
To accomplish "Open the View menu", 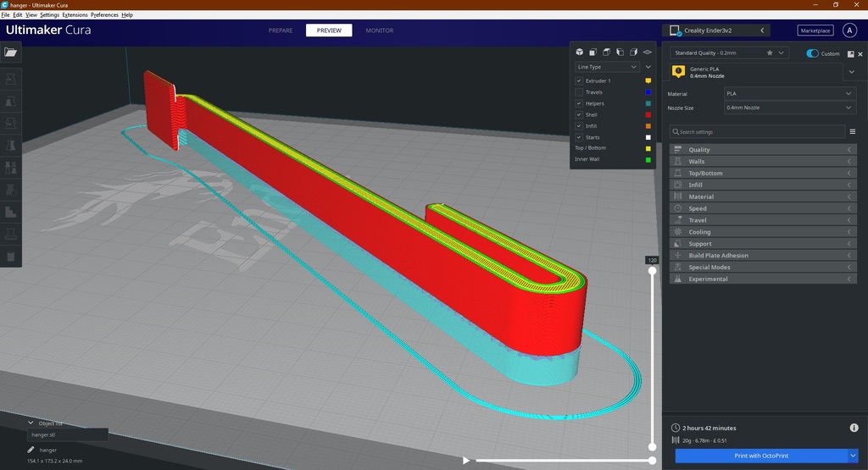I will pos(31,15).
